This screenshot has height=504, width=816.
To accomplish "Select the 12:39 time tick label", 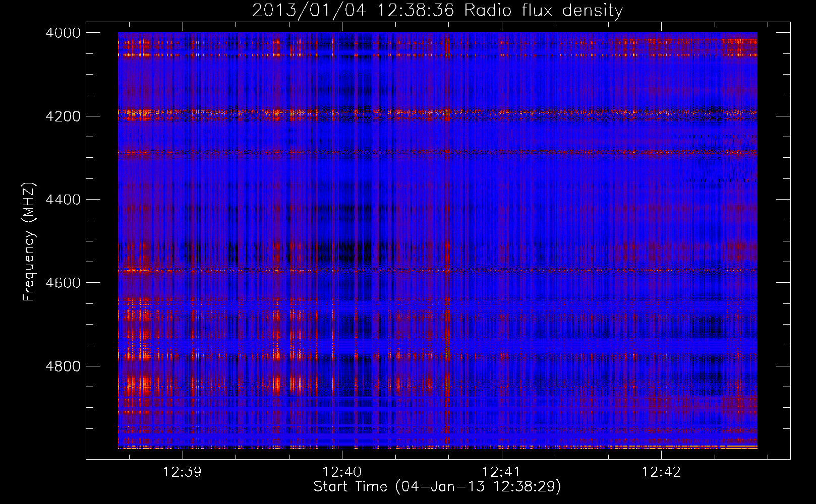I will (182, 472).
